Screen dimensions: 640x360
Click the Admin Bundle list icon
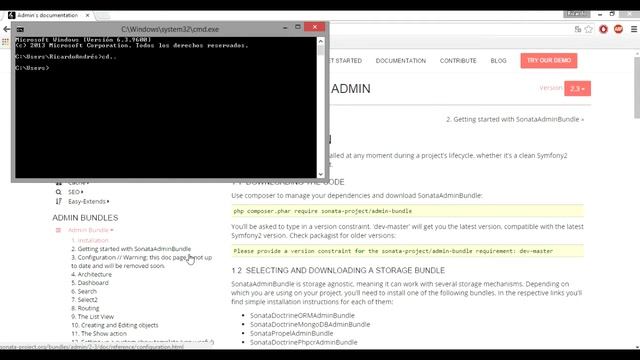click(58, 230)
